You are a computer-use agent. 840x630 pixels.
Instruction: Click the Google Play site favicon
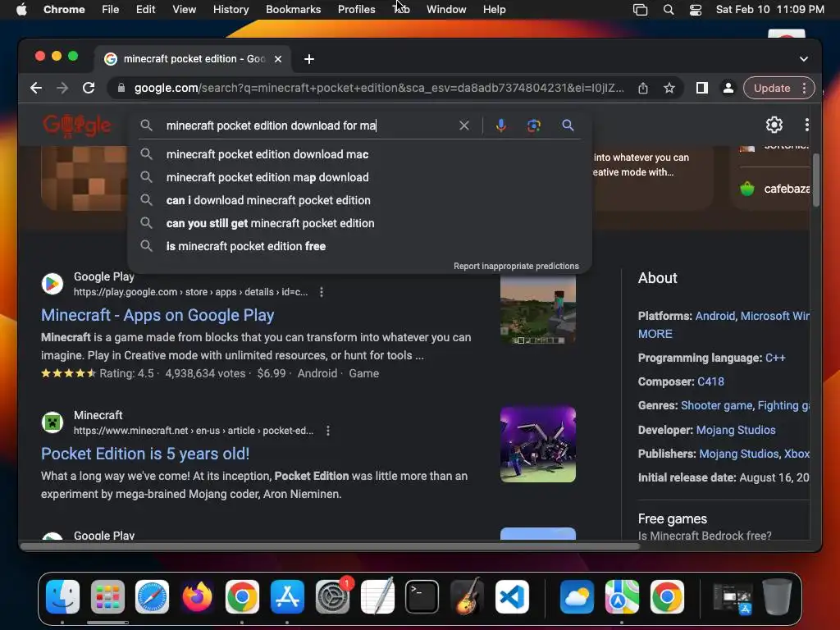pos(52,283)
